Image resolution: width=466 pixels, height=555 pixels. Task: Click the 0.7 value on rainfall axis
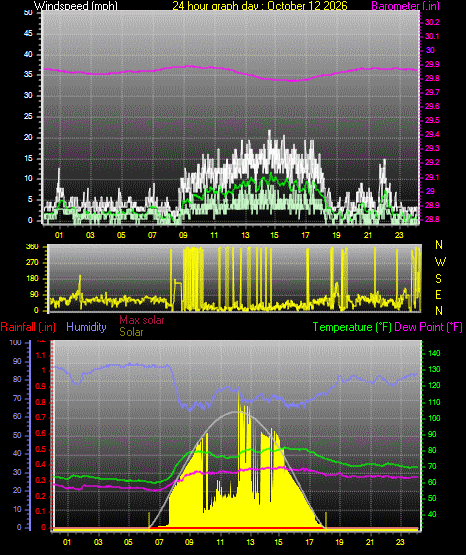click(x=41, y=418)
